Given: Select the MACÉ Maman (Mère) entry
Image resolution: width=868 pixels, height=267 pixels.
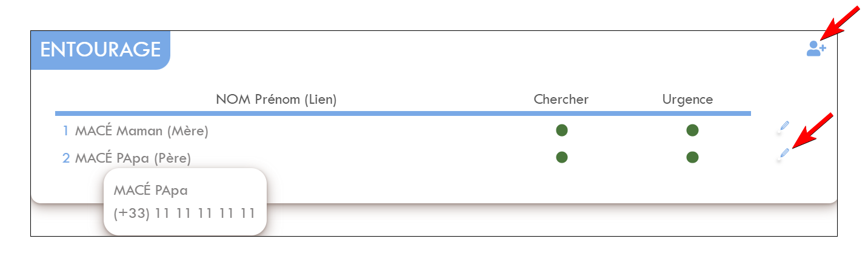Looking at the screenshot, I should 142,131.
